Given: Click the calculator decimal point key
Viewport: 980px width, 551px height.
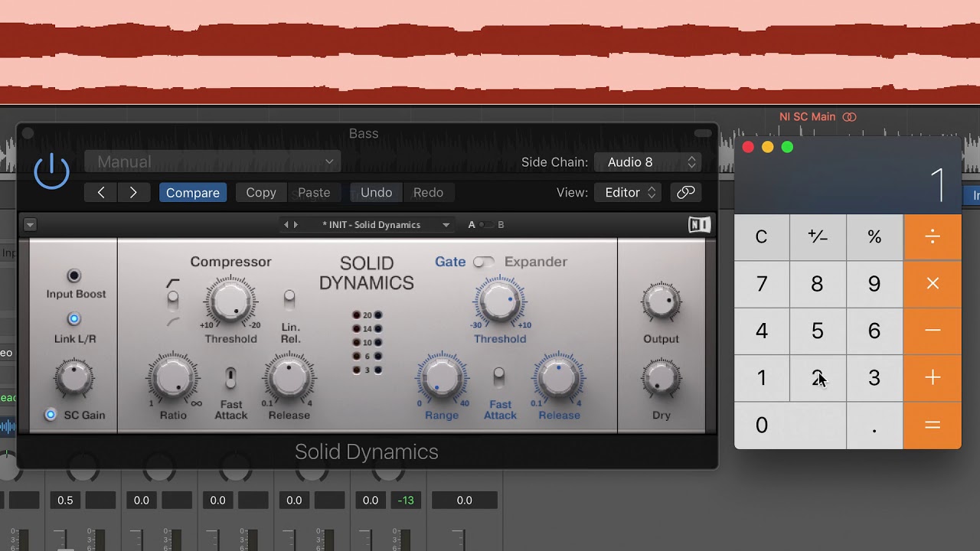Looking at the screenshot, I should [874, 425].
